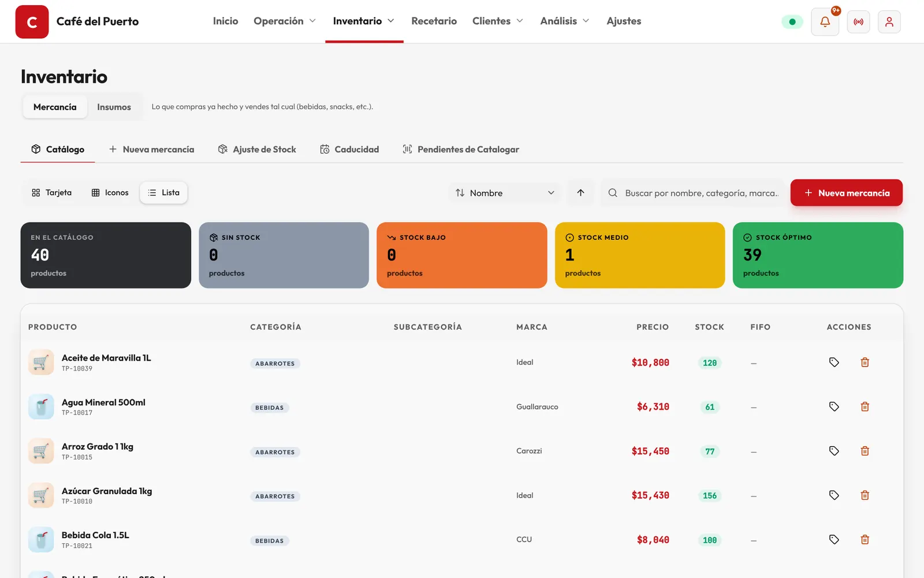
Task: Click the tag icon for Agua Mineral 500ml
Action: 834,407
